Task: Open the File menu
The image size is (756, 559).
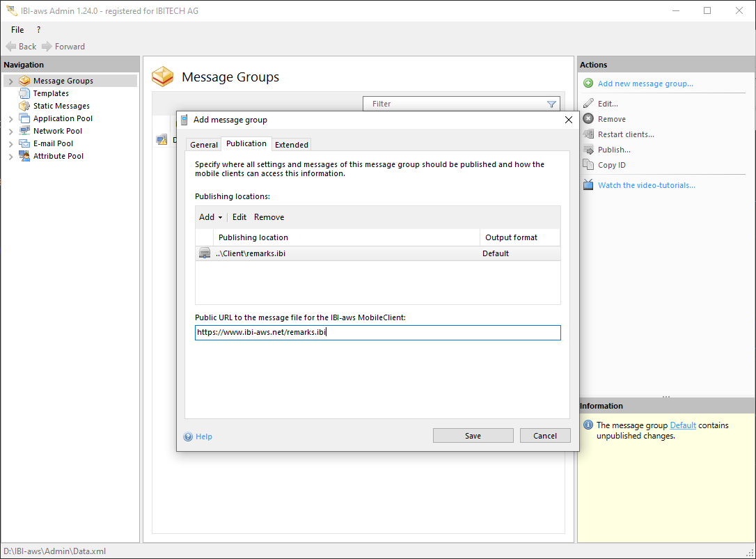Action: pos(17,30)
